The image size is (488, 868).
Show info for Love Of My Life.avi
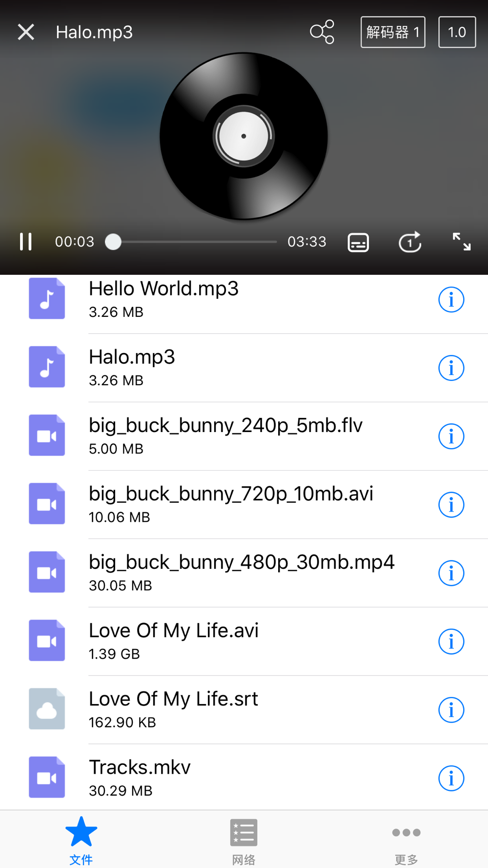451,641
